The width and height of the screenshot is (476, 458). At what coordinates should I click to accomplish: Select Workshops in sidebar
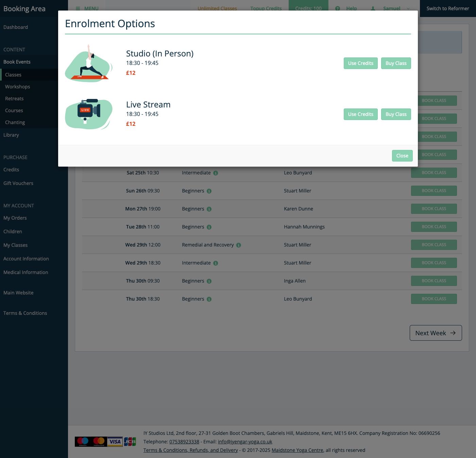pyautogui.click(x=18, y=87)
